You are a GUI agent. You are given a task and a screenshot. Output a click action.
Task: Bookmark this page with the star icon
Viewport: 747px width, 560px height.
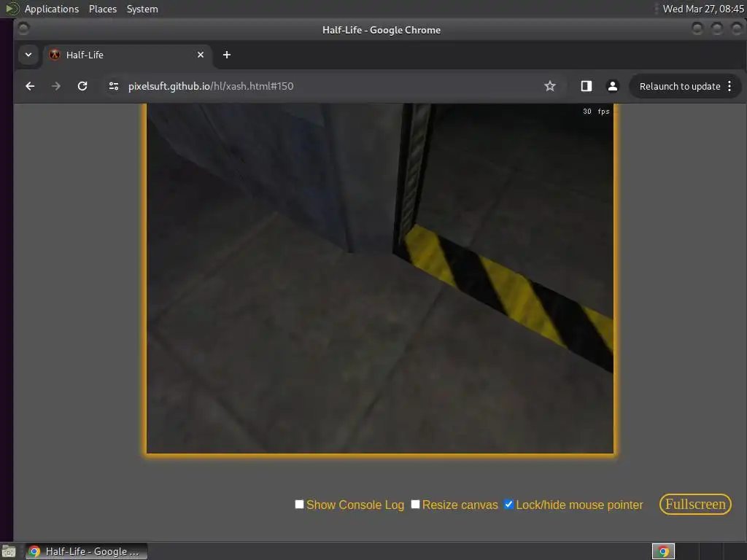click(550, 86)
